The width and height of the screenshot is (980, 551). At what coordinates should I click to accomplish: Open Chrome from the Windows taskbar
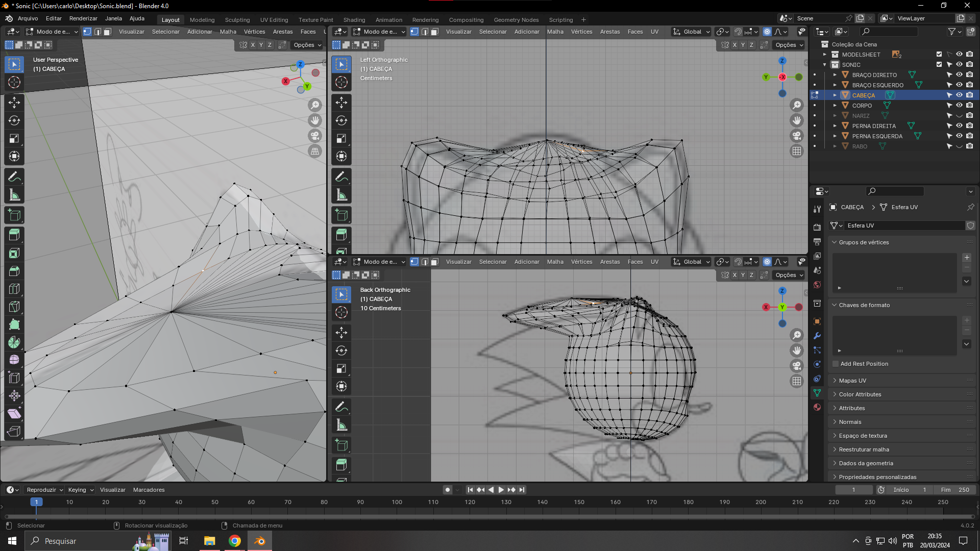pos(235,541)
